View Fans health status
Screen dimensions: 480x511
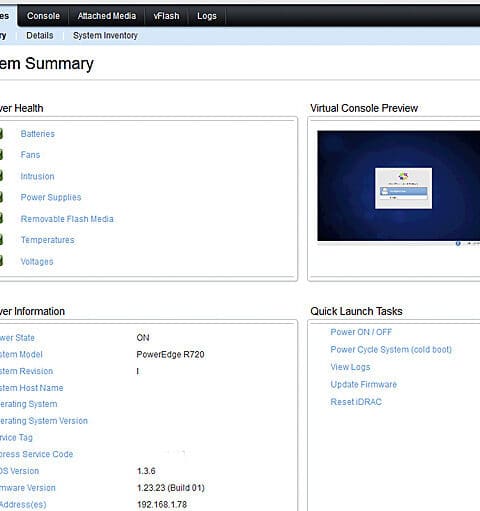30,155
